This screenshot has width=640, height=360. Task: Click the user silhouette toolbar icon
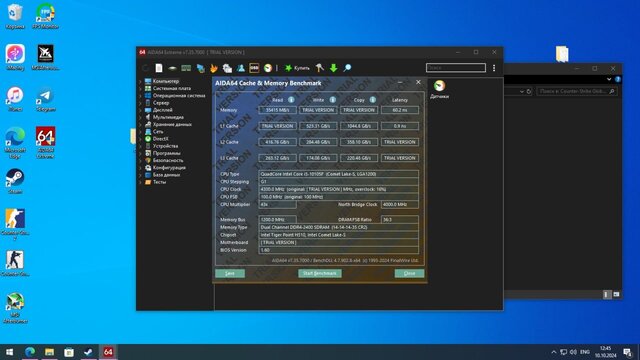pyautogui.click(x=241, y=68)
